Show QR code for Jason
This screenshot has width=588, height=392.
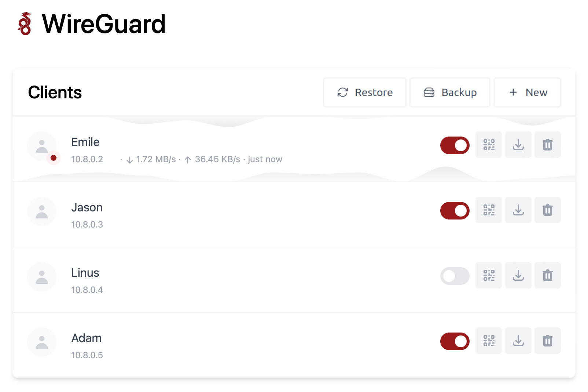click(489, 210)
